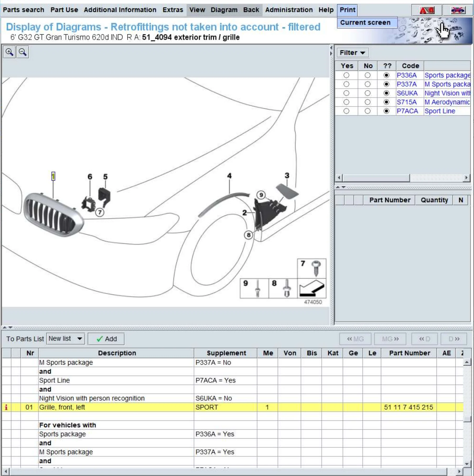Select Yes for P7ACA Sport Line
Screen dimensions: 474x476
click(346, 111)
